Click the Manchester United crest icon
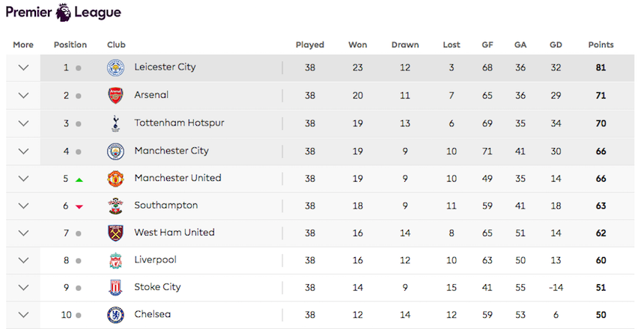 click(115, 179)
